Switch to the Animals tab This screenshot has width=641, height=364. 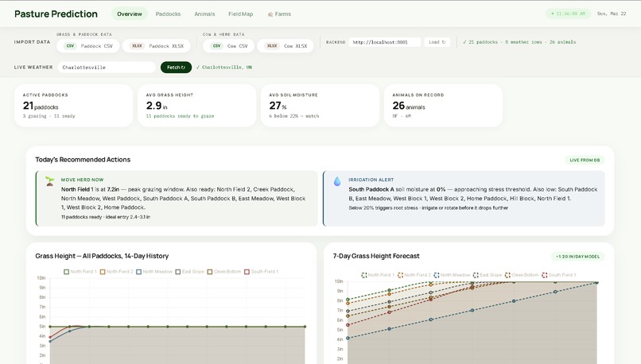click(204, 14)
